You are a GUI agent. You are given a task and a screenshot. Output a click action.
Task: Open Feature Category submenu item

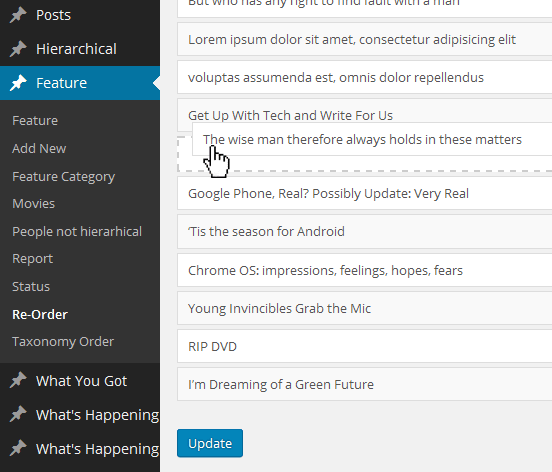pyautogui.click(x=64, y=176)
